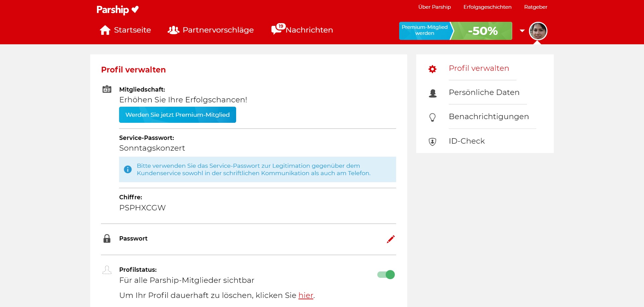The image size is (644, 307).
Task: Click the Werden Sie jetzt Premium-Mitglied button
Action: click(177, 114)
